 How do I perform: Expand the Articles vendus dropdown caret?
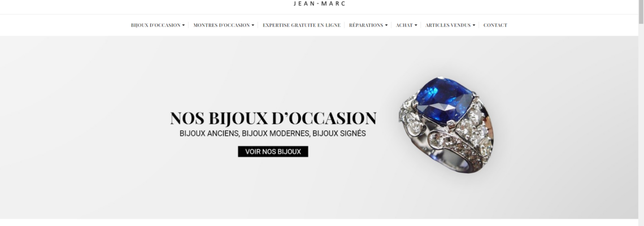[473, 25]
